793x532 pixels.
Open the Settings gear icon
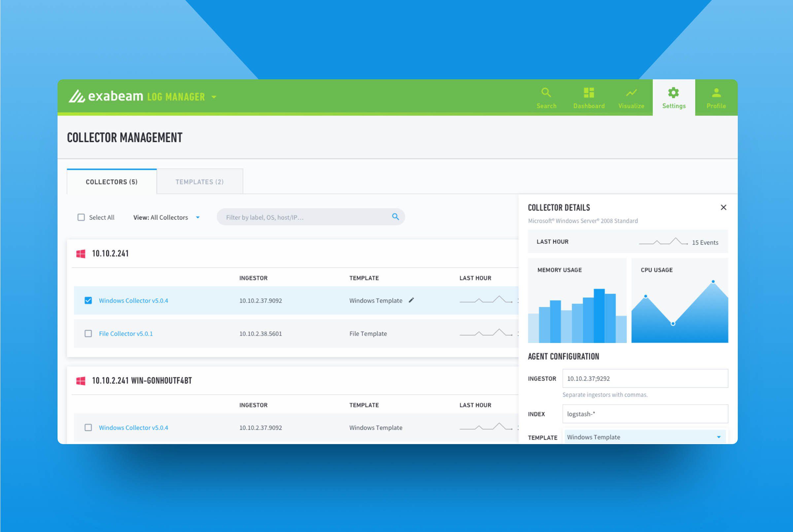pos(673,93)
